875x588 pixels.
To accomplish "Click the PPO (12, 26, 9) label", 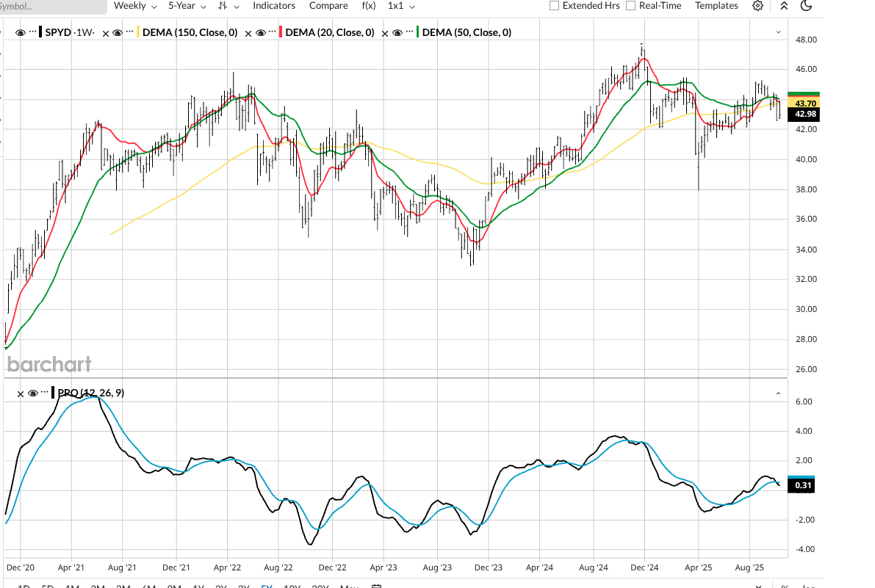I will pyautogui.click(x=91, y=393).
